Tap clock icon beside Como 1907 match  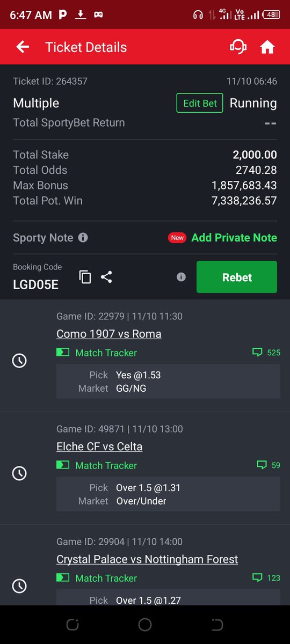coord(19,361)
